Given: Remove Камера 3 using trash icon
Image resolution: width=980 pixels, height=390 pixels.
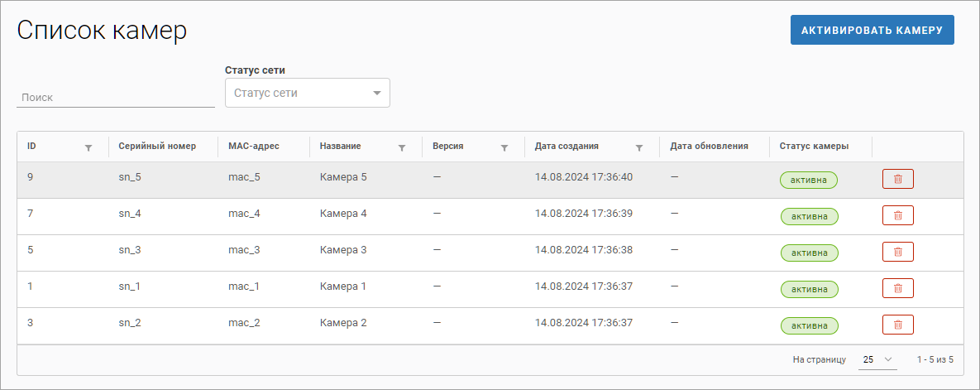Looking at the screenshot, I should pos(897,253).
